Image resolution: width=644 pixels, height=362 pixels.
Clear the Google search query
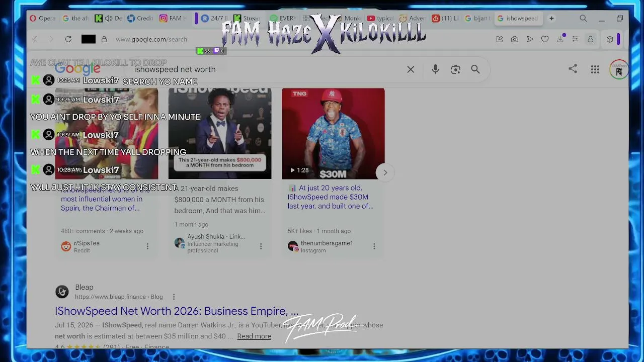click(411, 69)
